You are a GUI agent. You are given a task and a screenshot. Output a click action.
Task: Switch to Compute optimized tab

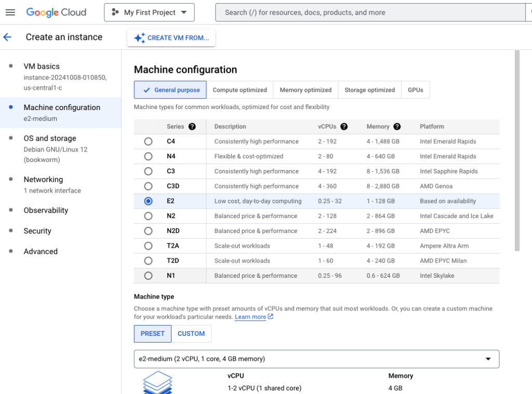(240, 90)
